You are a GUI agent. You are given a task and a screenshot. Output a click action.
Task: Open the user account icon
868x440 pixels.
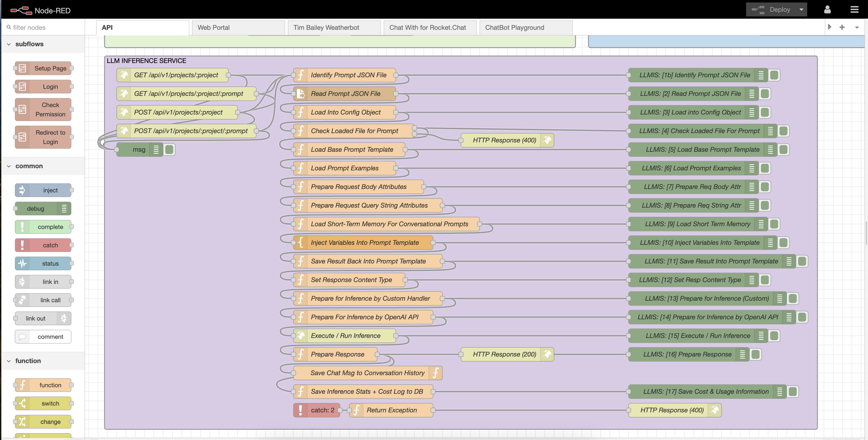[827, 9]
